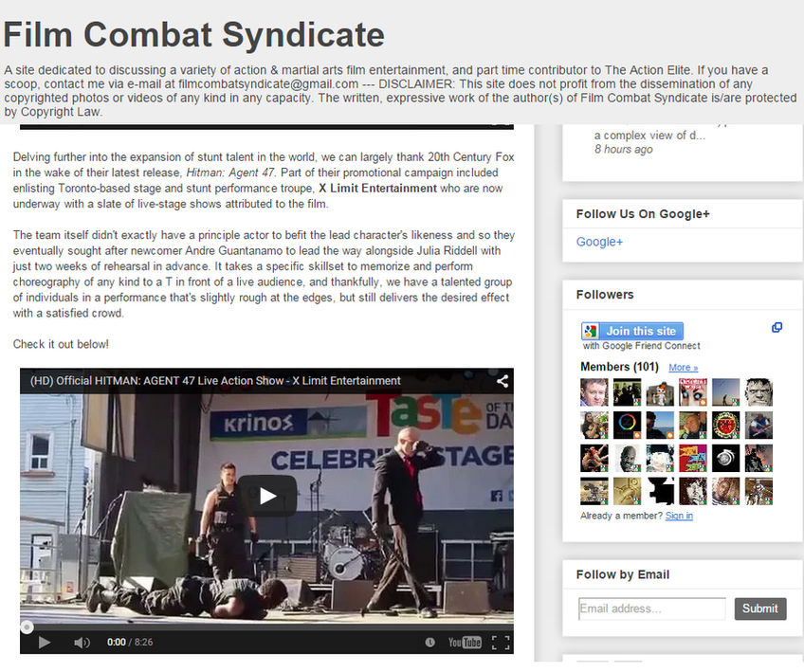Viewport: 804px width, 672px height.
Task: Click the Join this site button
Action: 632,331
